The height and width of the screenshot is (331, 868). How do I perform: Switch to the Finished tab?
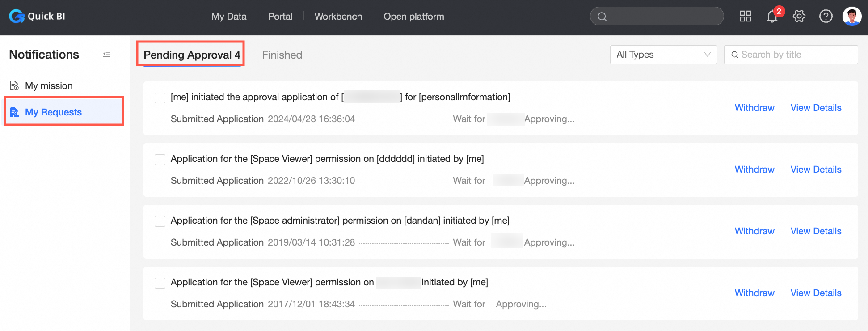pyautogui.click(x=282, y=55)
